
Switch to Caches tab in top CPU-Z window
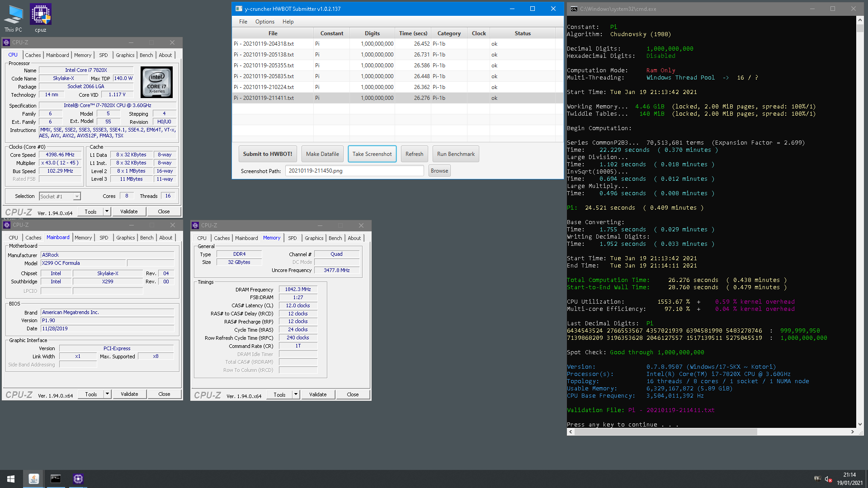33,55
